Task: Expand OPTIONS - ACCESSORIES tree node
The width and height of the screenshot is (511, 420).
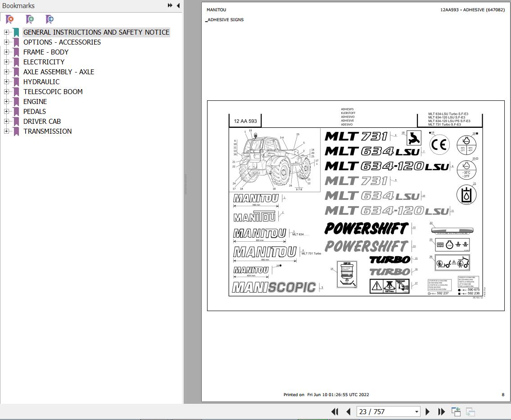Action: pyautogui.click(x=6, y=42)
